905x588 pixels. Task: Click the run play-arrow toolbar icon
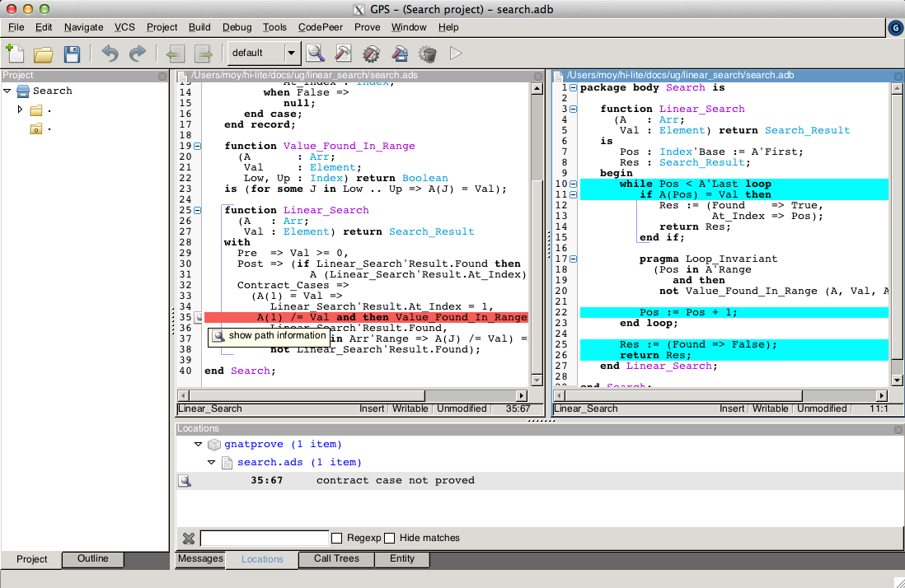pos(456,53)
